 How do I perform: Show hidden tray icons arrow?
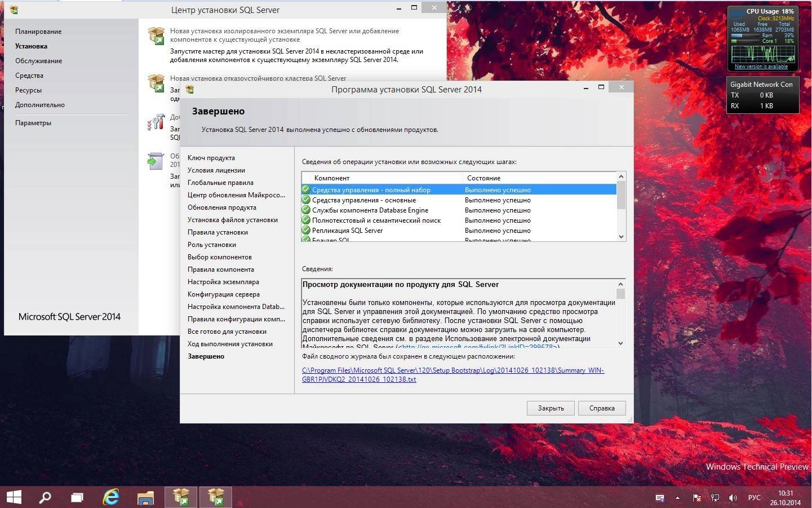[677, 498]
